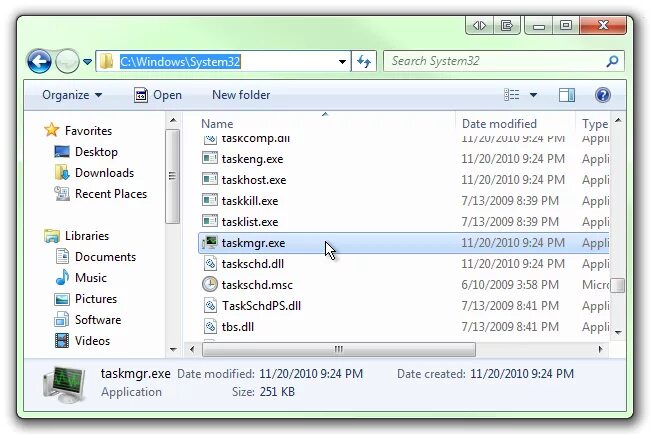Click the TaskSchdPS.dll file icon

click(x=210, y=305)
